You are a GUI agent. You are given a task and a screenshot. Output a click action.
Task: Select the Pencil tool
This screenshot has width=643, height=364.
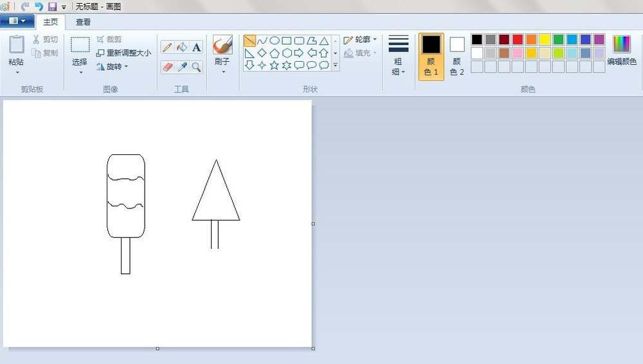click(167, 47)
